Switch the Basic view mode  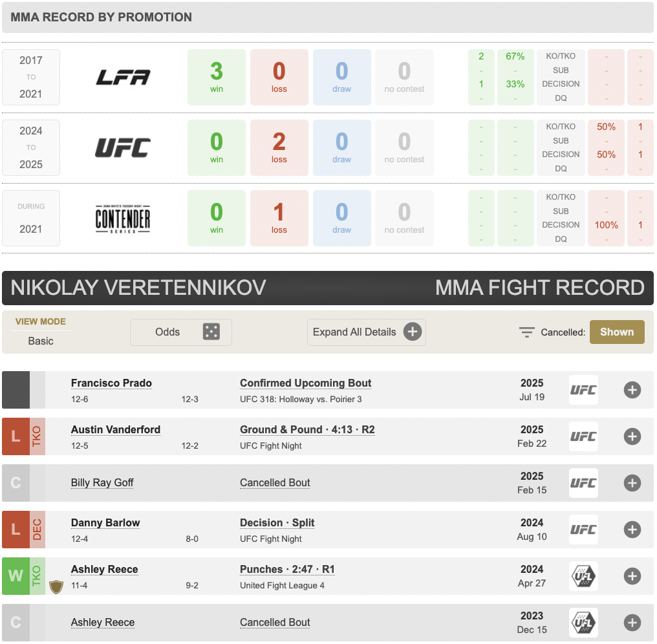click(41, 341)
